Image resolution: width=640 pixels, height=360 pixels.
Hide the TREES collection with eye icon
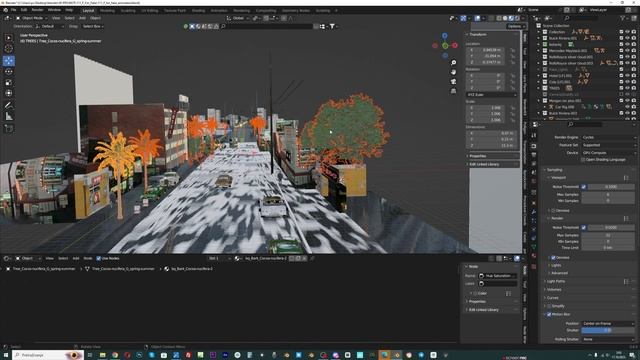point(627,88)
